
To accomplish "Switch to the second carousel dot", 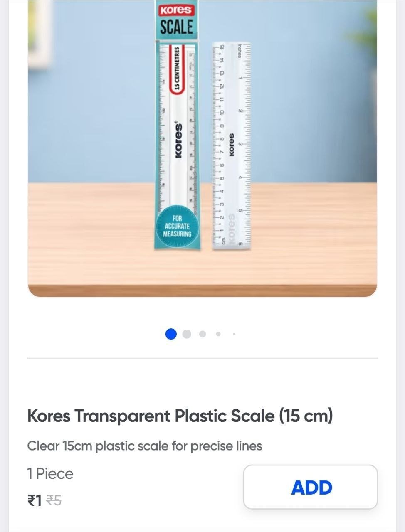I will pyautogui.click(x=187, y=334).
